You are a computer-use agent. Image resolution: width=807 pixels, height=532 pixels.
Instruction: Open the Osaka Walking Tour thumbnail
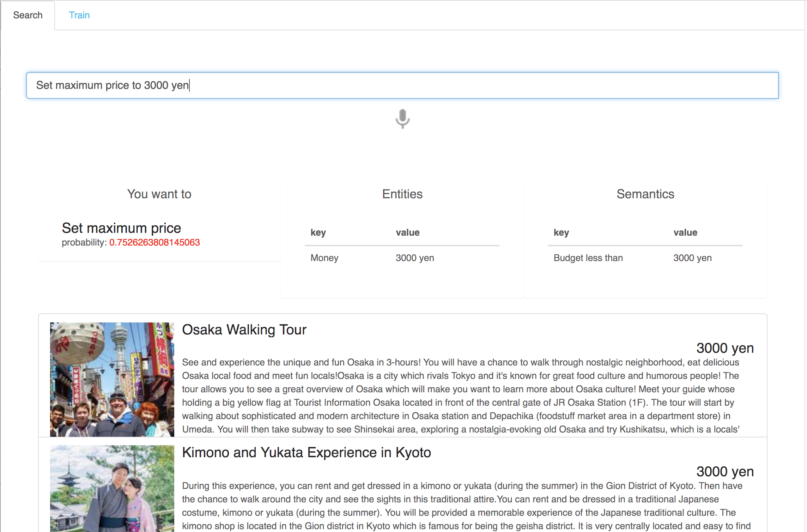pyautogui.click(x=112, y=379)
